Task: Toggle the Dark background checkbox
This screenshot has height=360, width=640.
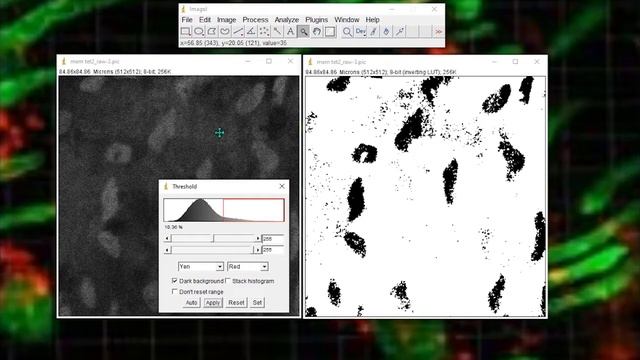Action: tap(175, 281)
